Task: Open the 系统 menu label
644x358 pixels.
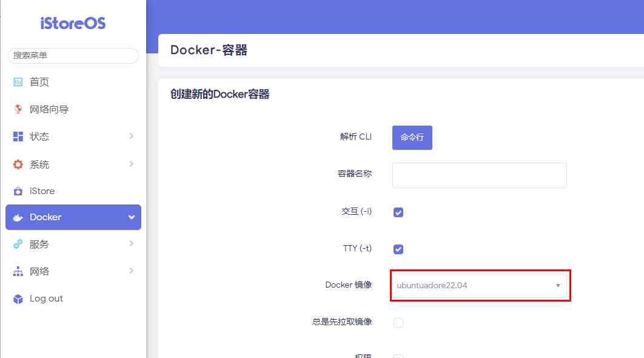Action: pyautogui.click(x=39, y=164)
